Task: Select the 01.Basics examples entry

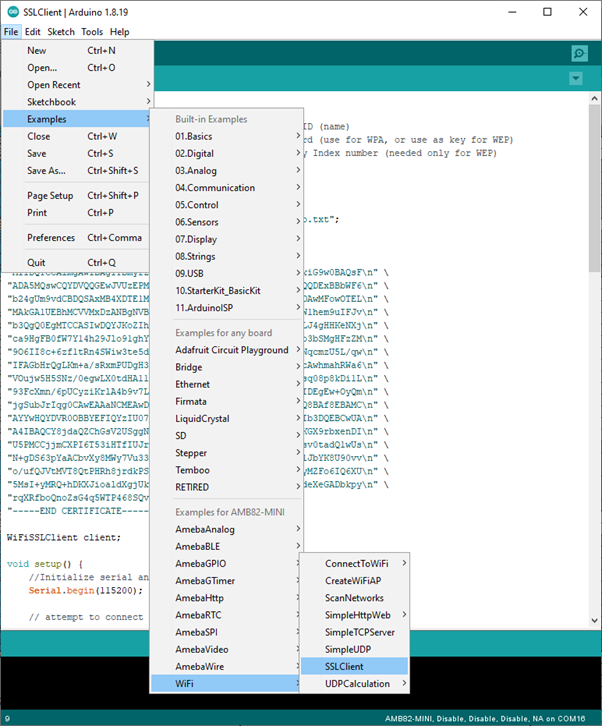Action: pyautogui.click(x=193, y=136)
